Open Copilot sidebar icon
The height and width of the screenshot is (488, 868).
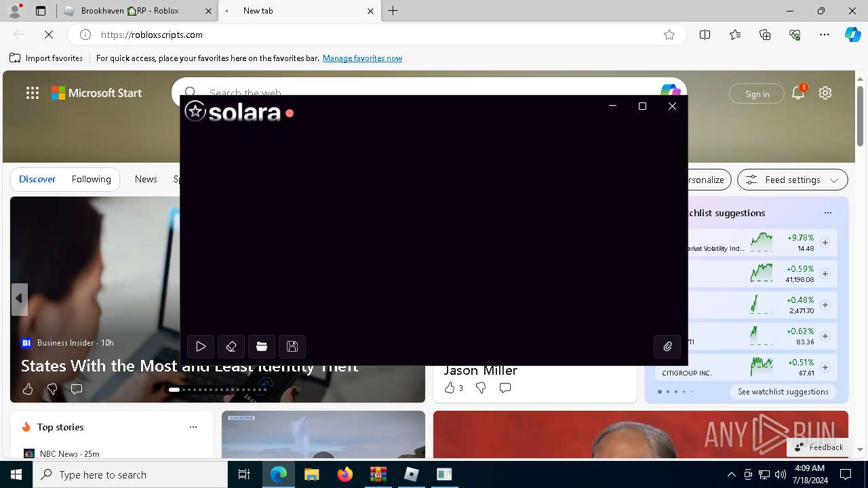[x=852, y=35]
